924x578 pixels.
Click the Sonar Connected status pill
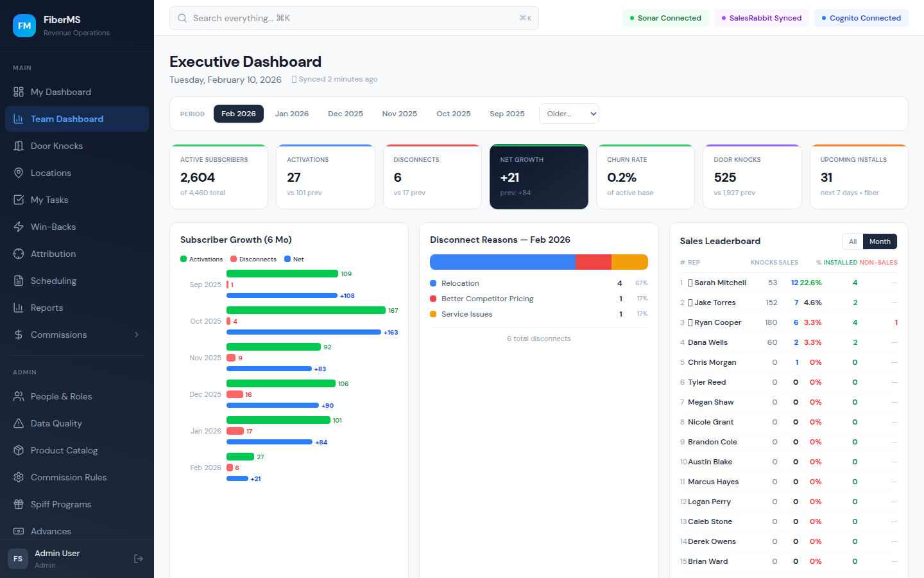pos(665,18)
